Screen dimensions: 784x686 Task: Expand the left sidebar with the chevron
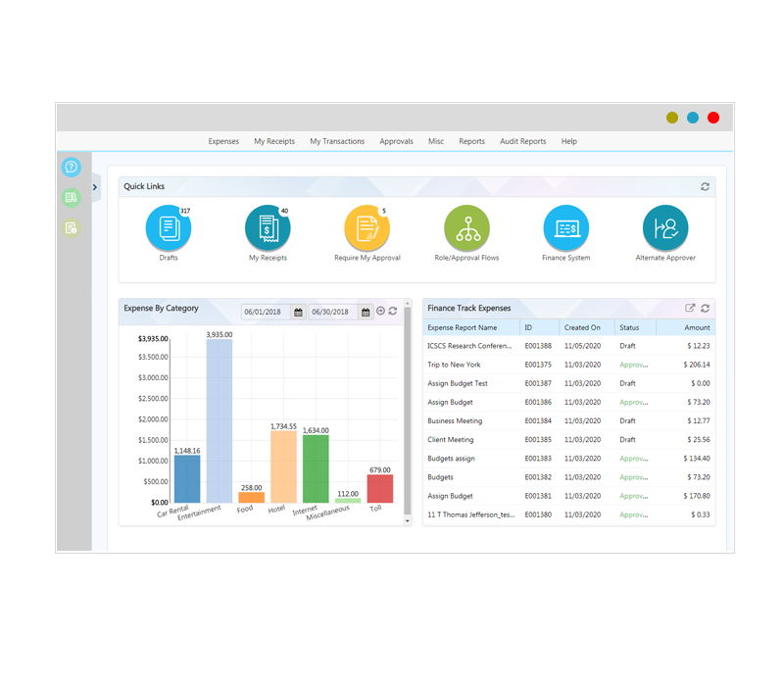(x=95, y=186)
